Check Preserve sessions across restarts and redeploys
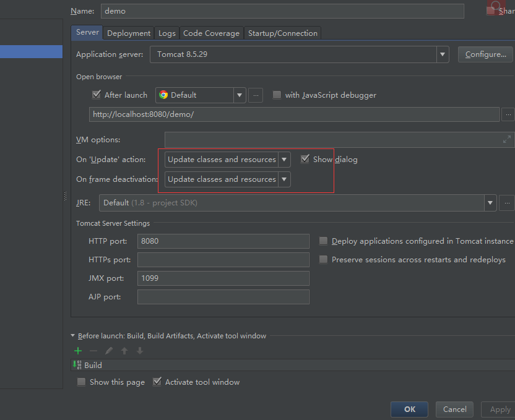Image resolution: width=515 pixels, height=420 pixels. [323, 260]
